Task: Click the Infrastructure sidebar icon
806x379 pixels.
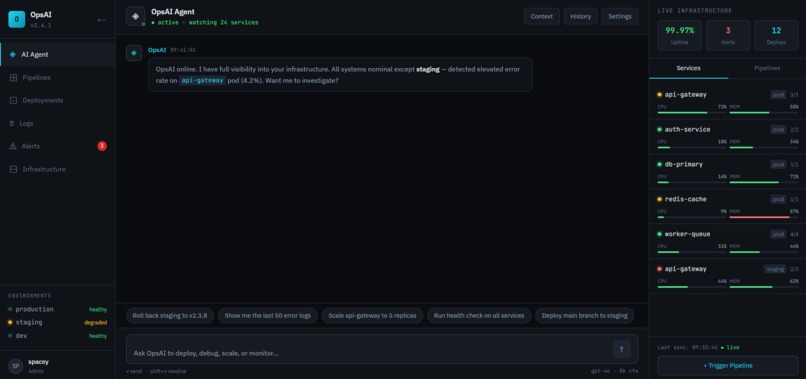Action: point(13,169)
